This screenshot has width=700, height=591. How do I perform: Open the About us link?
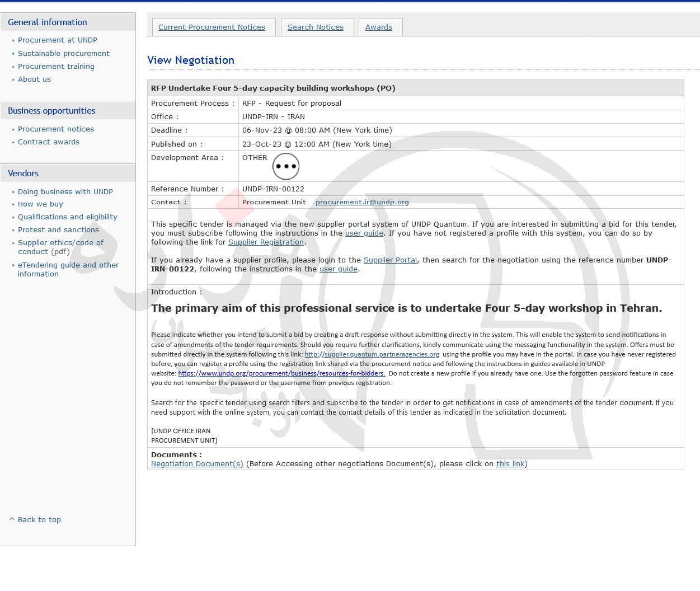pyautogui.click(x=34, y=79)
